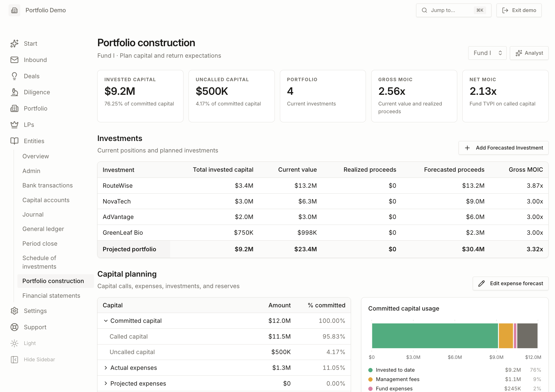Click the plus icon on Add Forecasted Investment

coord(467,148)
